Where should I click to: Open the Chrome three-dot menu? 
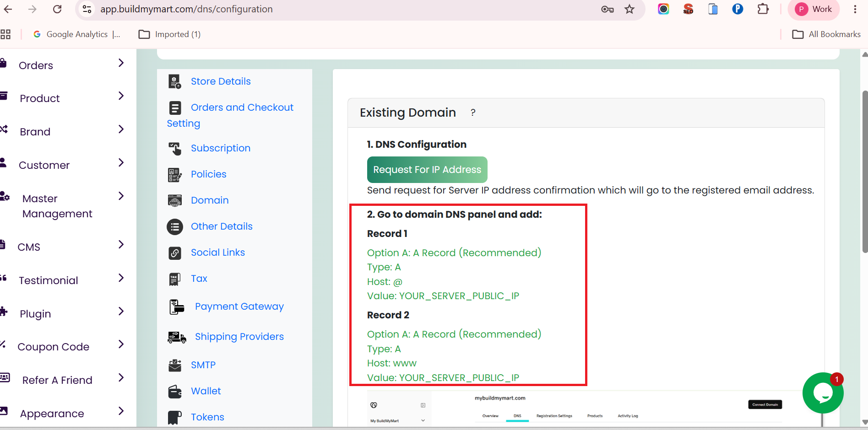(x=855, y=9)
